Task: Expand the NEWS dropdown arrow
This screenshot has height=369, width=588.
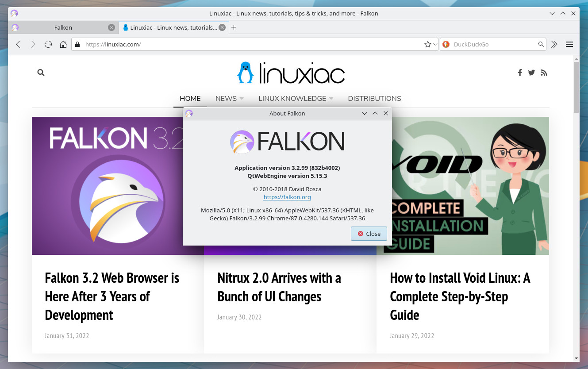Action: point(242,99)
